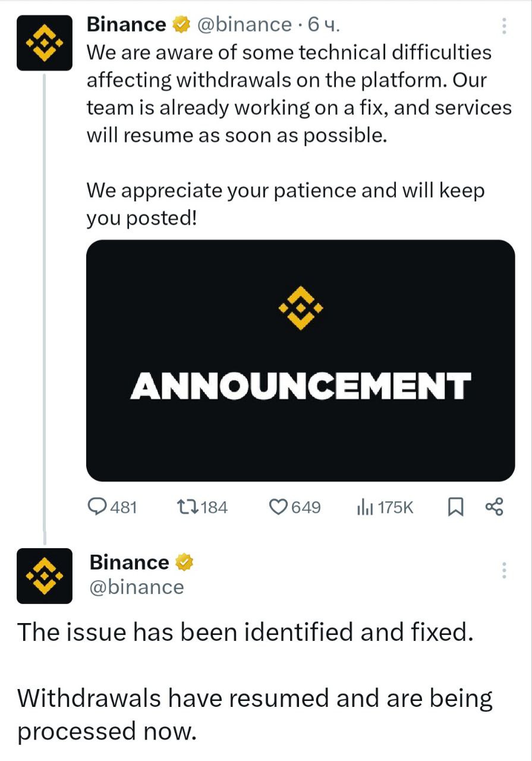Viewport: 532px width, 761px height.
Task: Open the Binance display name at top
Action: click(x=126, y=25)
